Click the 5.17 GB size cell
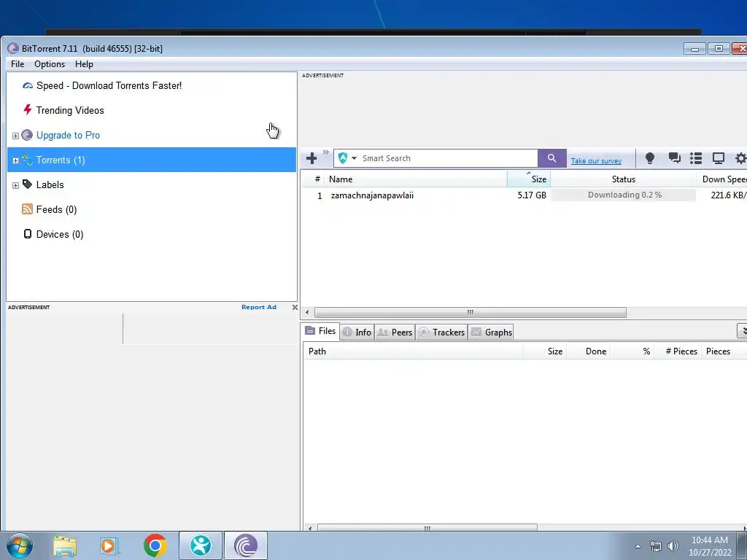Viewport: 747px width, 560px height. coord(532,195)
